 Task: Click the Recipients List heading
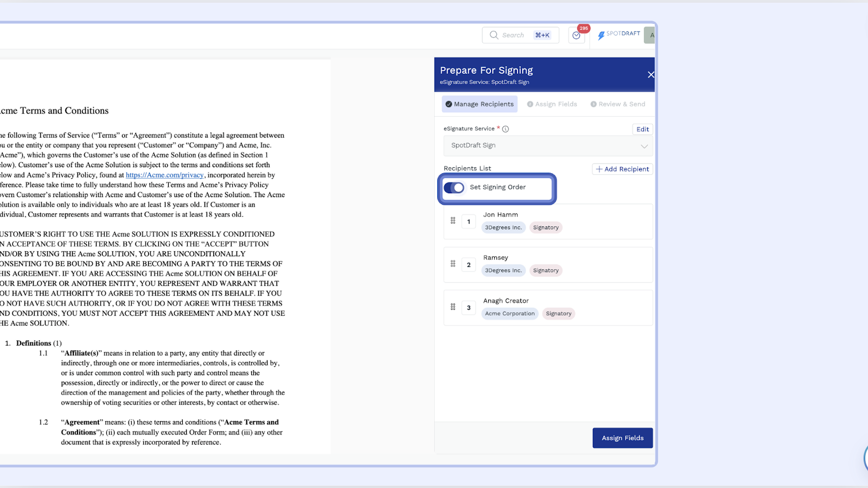(468, 168)
